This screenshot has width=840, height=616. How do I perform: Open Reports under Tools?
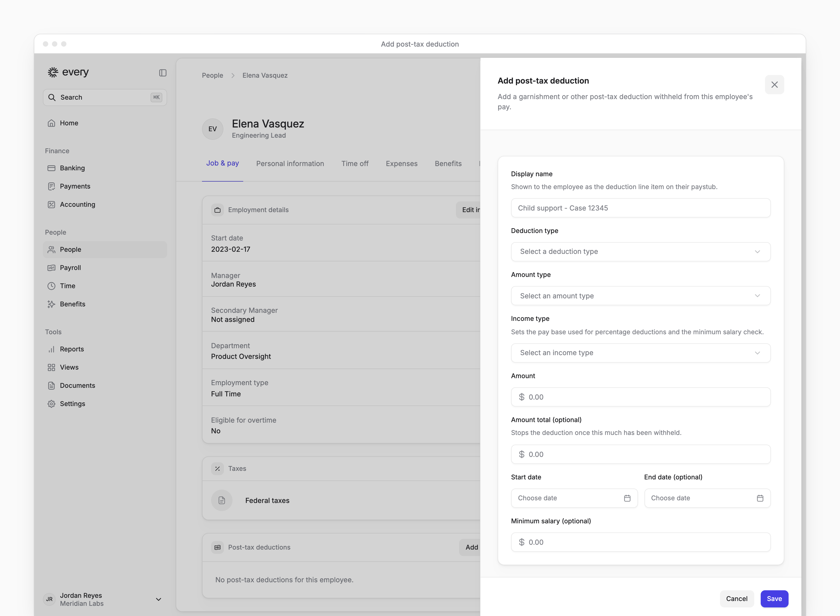105,349
